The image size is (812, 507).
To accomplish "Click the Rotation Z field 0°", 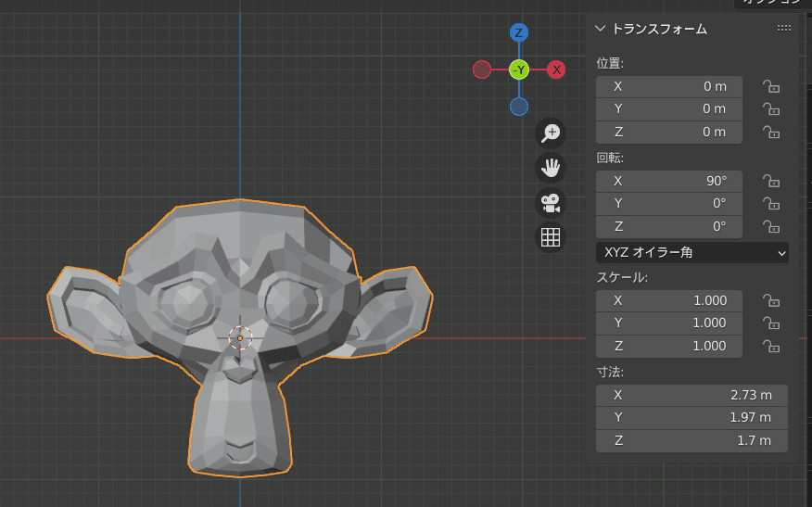I will pyautogui.click(x=669, y=226).
